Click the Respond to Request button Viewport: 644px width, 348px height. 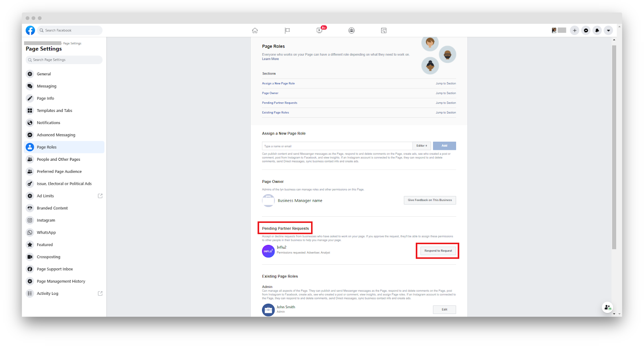tap(438, 251)
